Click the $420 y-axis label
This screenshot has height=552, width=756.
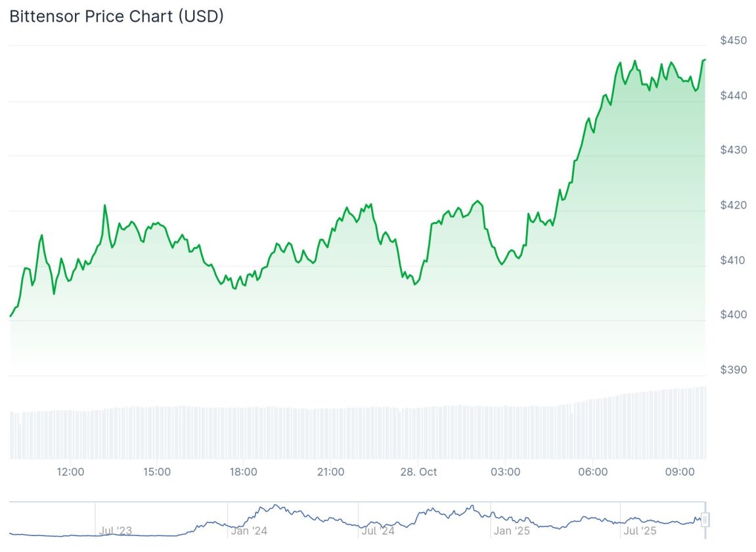click(x=733, y=205)
